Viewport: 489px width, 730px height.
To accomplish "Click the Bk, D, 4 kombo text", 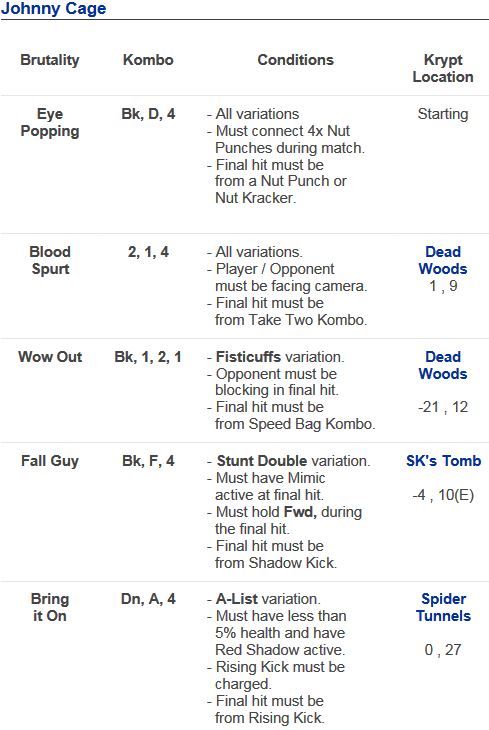I will (x=148, y=114).
